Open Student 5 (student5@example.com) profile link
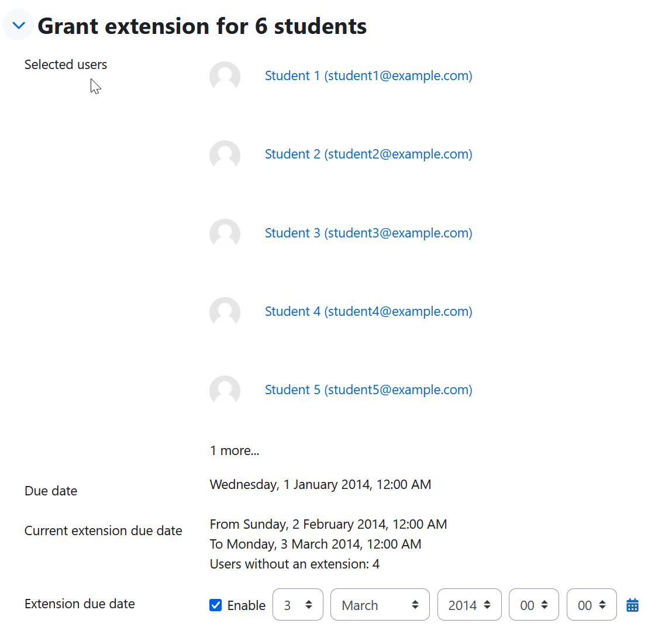The image size is (672, 634). [x=368, y=390]
